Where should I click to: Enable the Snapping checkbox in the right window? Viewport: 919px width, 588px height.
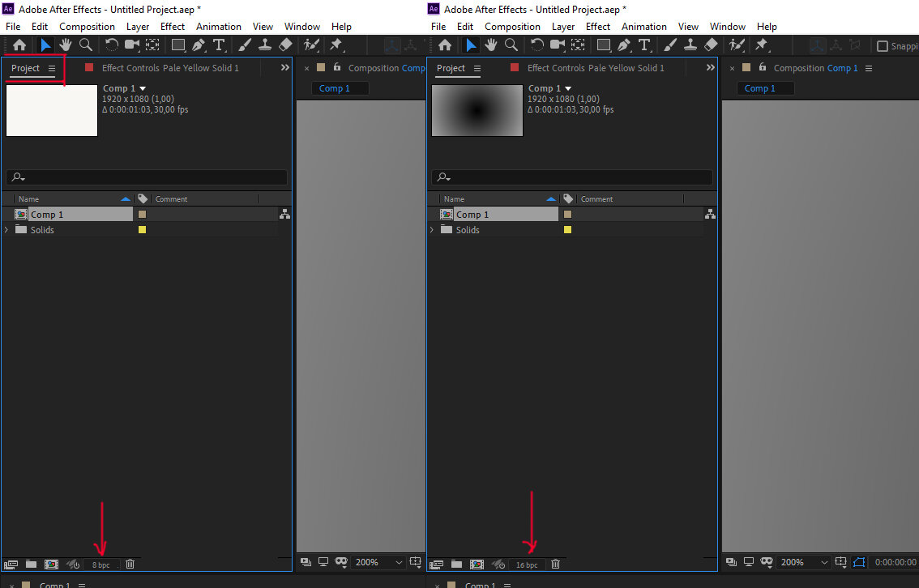pos(882,45)
